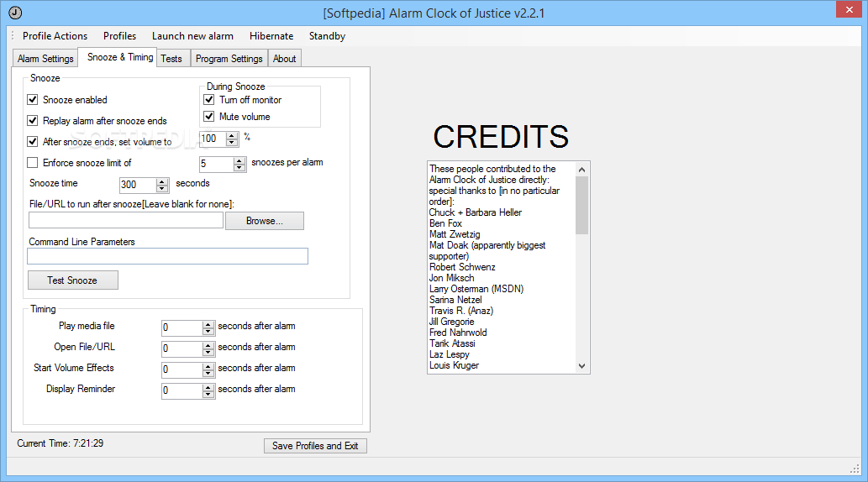Click Louis Kruger in the credits list
The width and height of the screenshot is (868, 482).
tap(454, 365)
